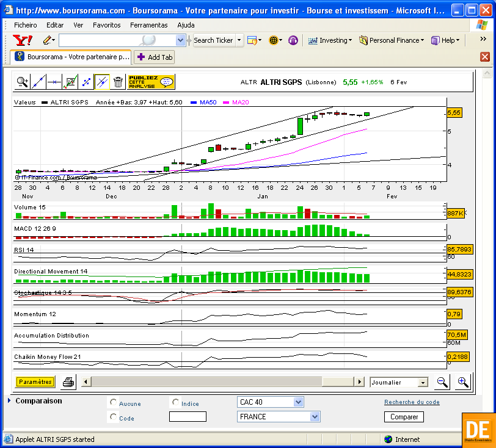
Task: Click the chart scrollbar left arrow
Action: click(86, 382)
